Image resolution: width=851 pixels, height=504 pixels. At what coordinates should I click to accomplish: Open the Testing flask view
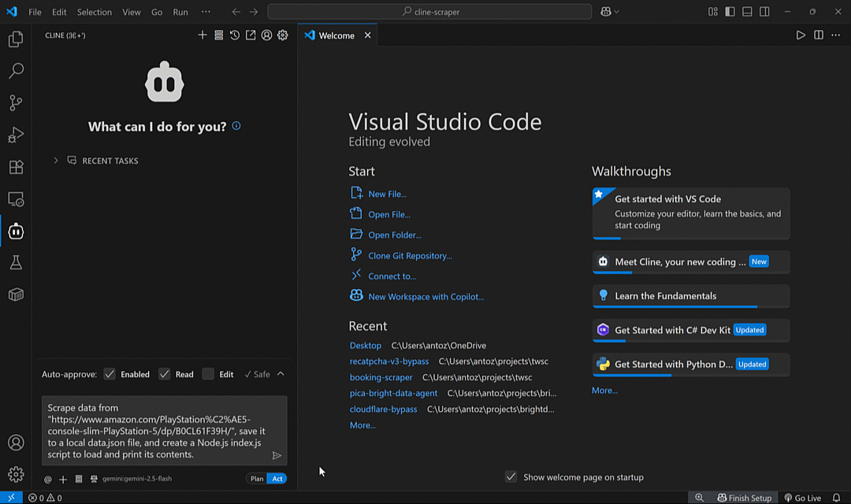pos(16,263)
